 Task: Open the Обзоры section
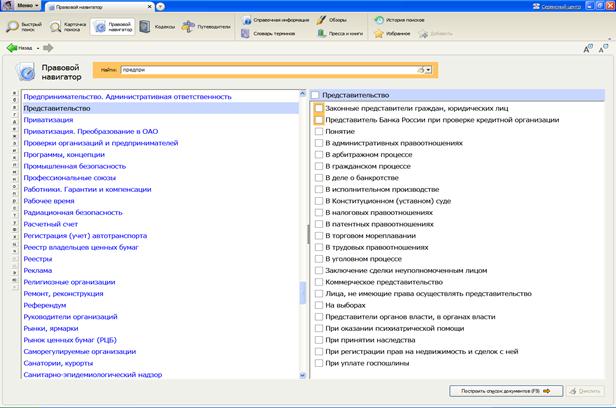pos(332,20)
